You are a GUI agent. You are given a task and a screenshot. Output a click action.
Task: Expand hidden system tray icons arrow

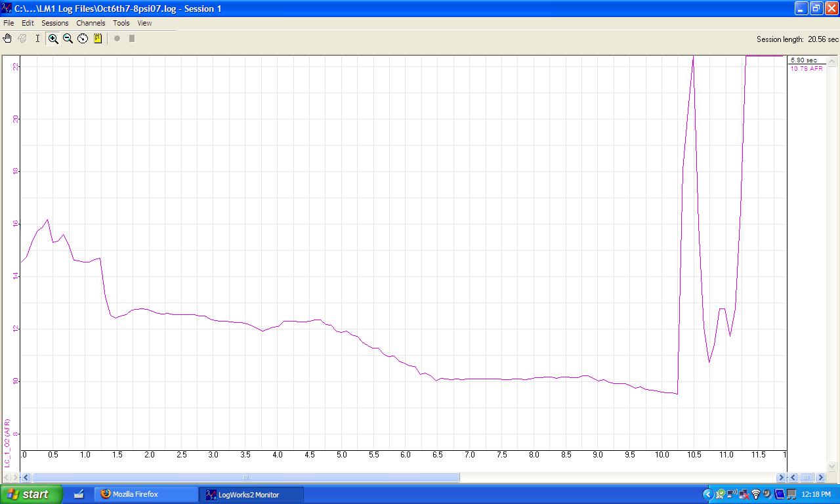[x=707, y=494]
